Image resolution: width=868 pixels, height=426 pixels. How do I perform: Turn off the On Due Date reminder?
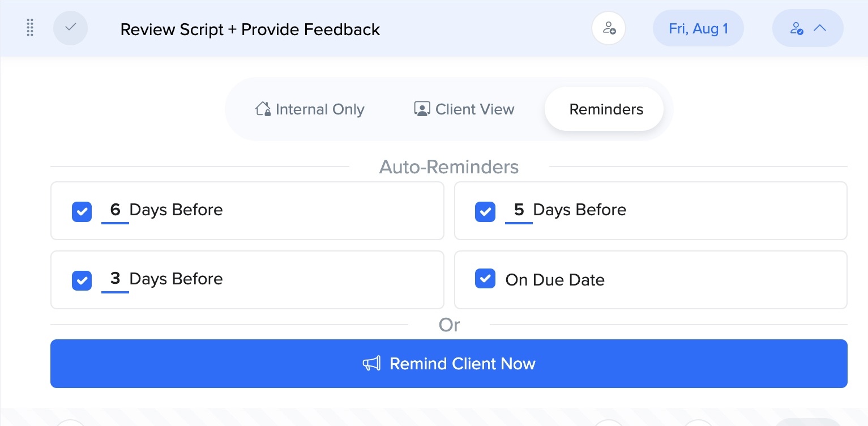pos(485,279)
